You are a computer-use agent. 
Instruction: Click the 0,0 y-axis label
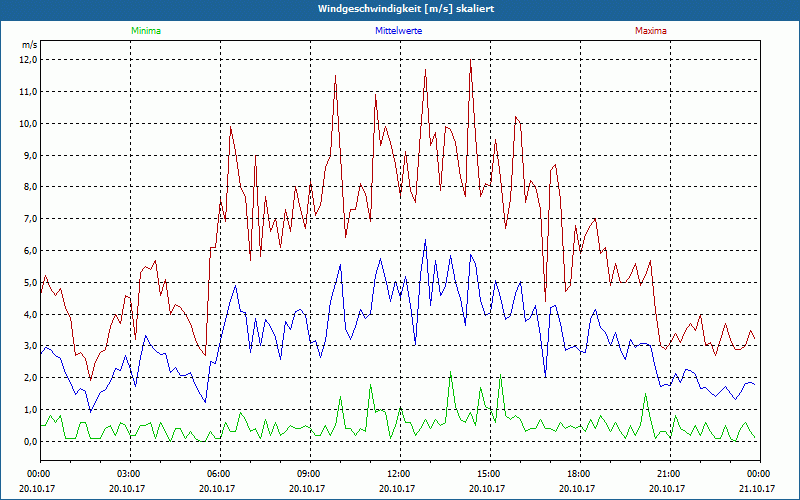tap(31, 441)
